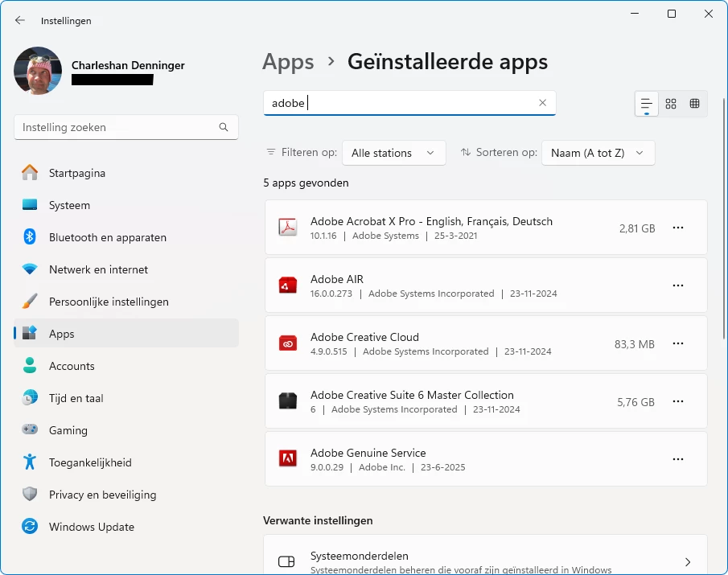Switch to list view layout
The width and height of the screenshot is (728, 575).
pyautogui.click(x=646, y=104)
